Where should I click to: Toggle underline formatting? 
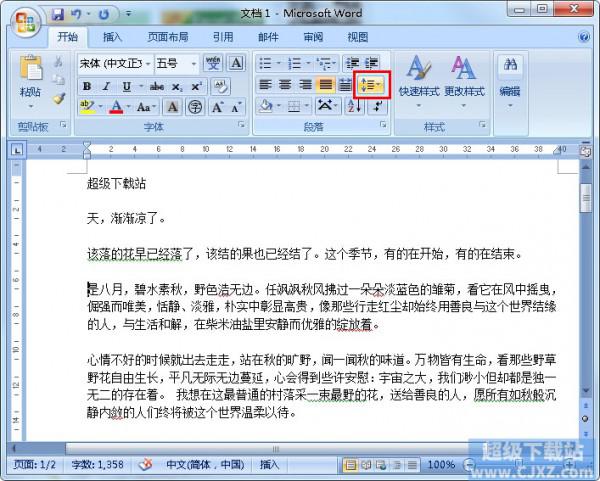coord(126,86)
